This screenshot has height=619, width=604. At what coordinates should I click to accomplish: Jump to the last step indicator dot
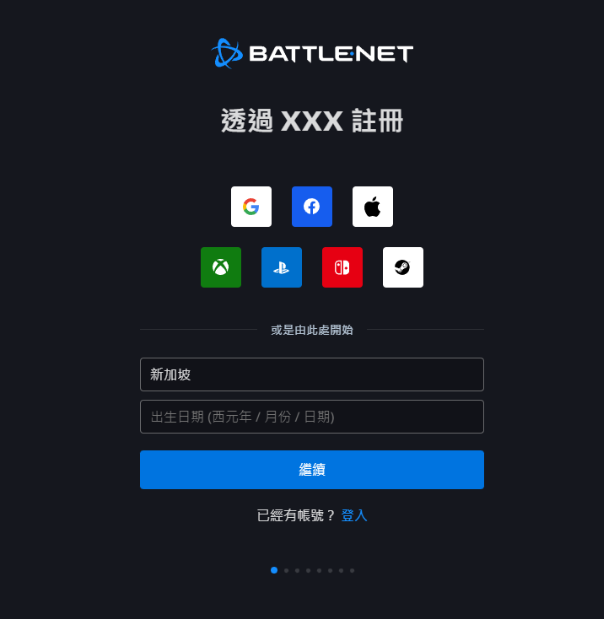(x=352, y=570)
